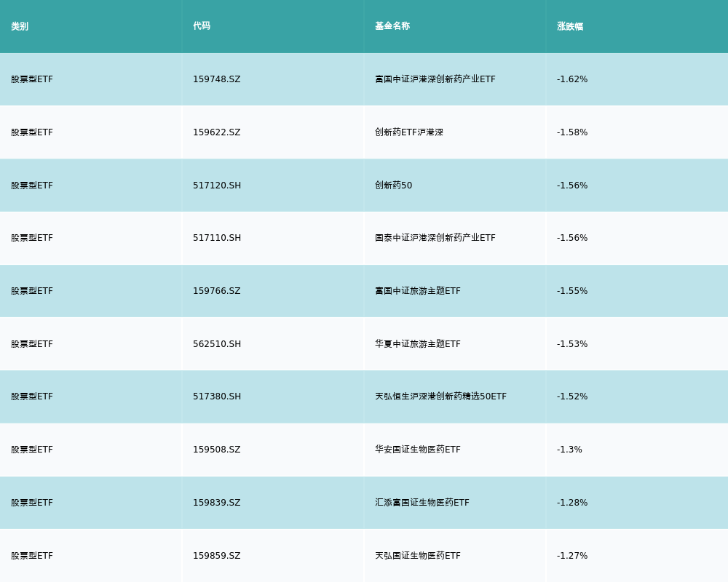This screenshot has height=582, width=728.
Task: Click -1.56% in the 517120.SH row
Action: (x=572, y=186)
